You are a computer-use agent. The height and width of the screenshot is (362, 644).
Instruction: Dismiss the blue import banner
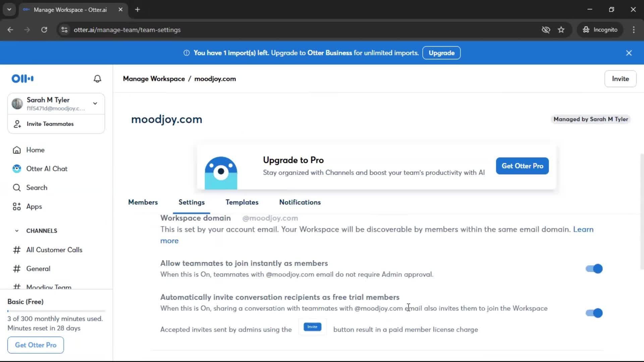coord(629,53)
